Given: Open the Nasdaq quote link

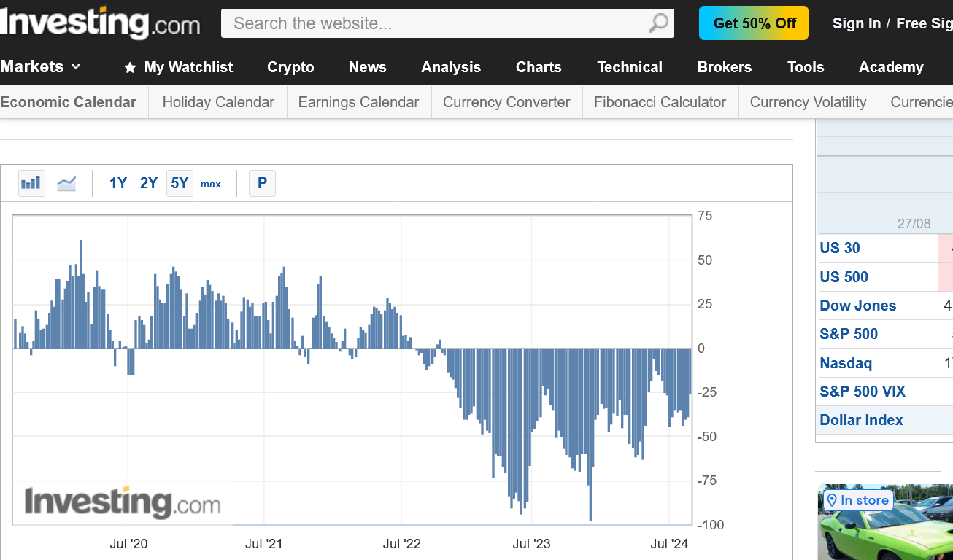Looking at the screenshot, I should point(846,363).
